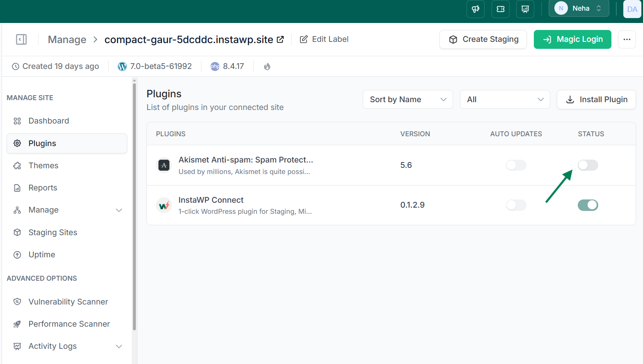Open site via external link icon
643x364 pixels.
[280, 39]
